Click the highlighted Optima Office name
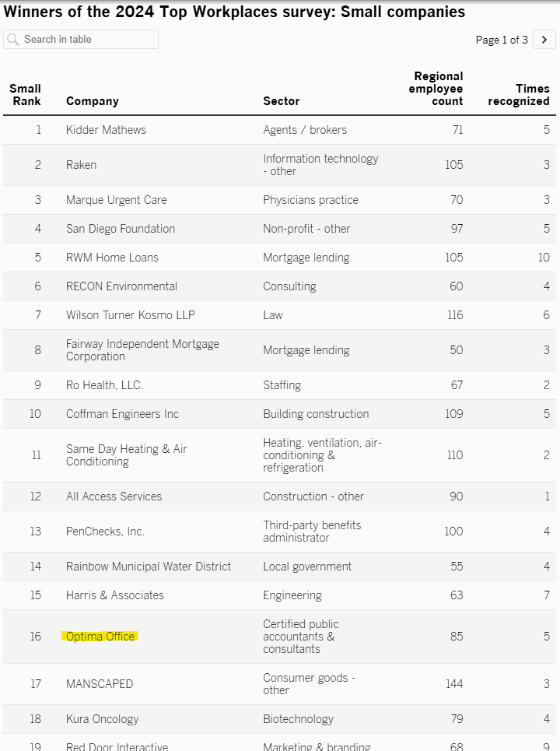The width and height of the screenshot is (560, 751). click(100, 637)
